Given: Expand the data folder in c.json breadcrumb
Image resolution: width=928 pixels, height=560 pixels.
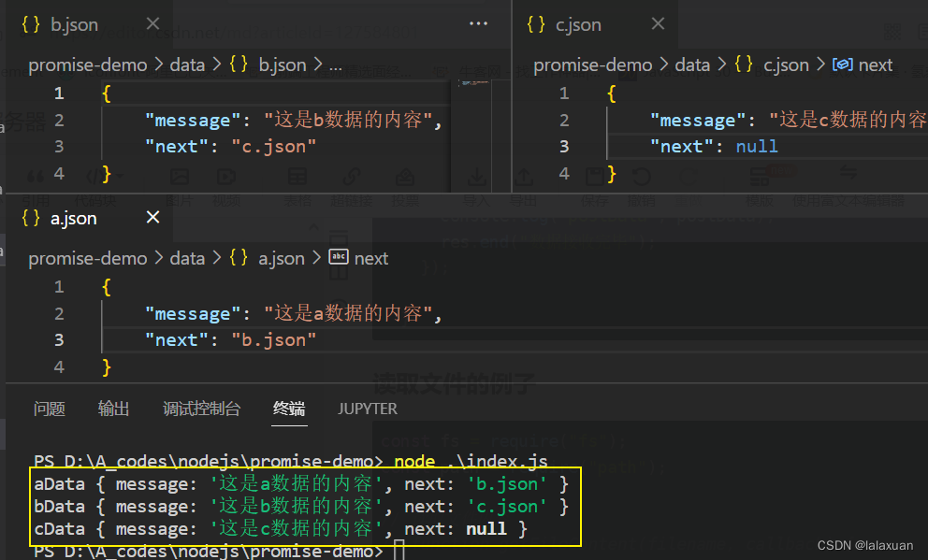Looking at the screenshot, I should click(692, 65).
